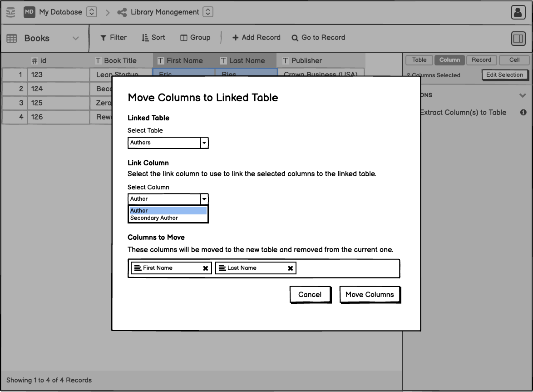Click the Sort toolbar button
Screen dimensions: 533x392
(153, 38)
